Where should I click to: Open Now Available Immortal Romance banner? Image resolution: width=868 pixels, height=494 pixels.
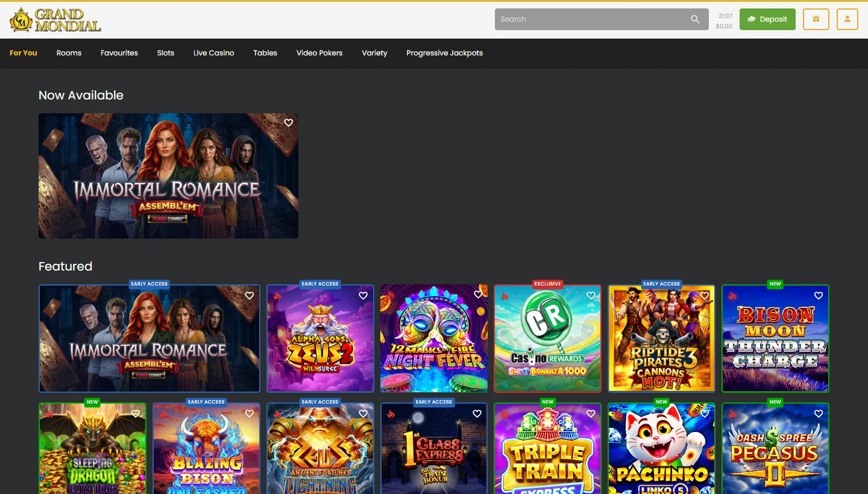(x=168, y=176)
